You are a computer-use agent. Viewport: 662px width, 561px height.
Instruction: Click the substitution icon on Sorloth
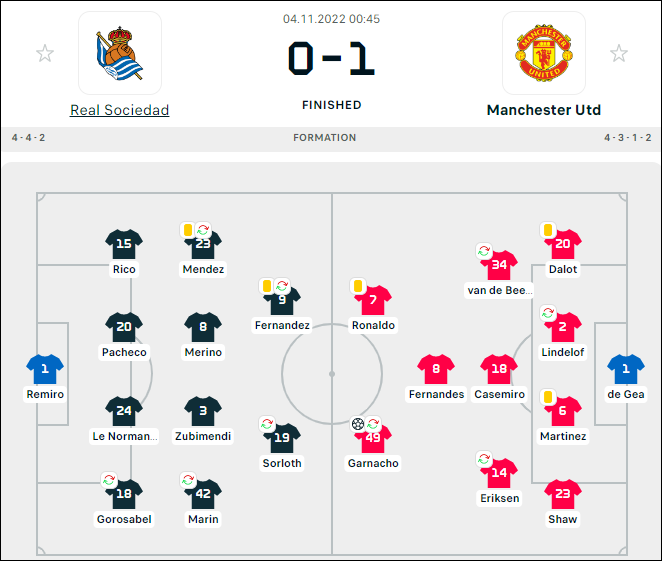point(267,424)
